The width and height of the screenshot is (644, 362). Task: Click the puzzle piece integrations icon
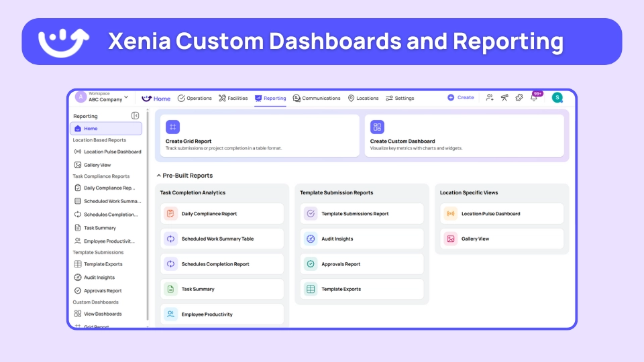[x=519, y=98]
